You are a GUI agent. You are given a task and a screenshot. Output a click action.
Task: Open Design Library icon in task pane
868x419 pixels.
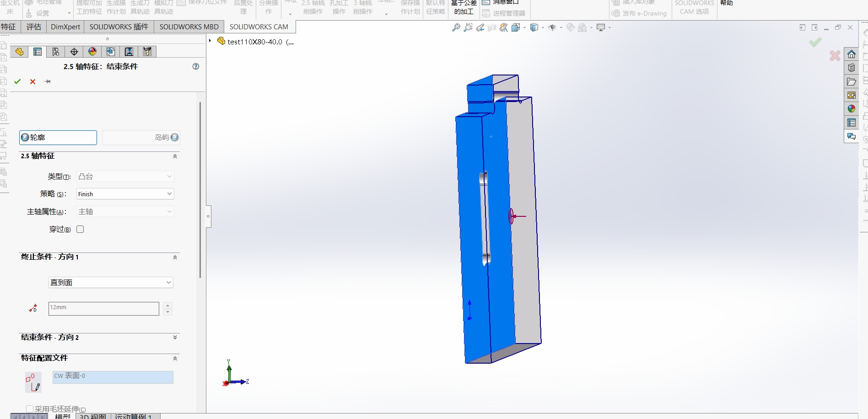click(852, 68)
